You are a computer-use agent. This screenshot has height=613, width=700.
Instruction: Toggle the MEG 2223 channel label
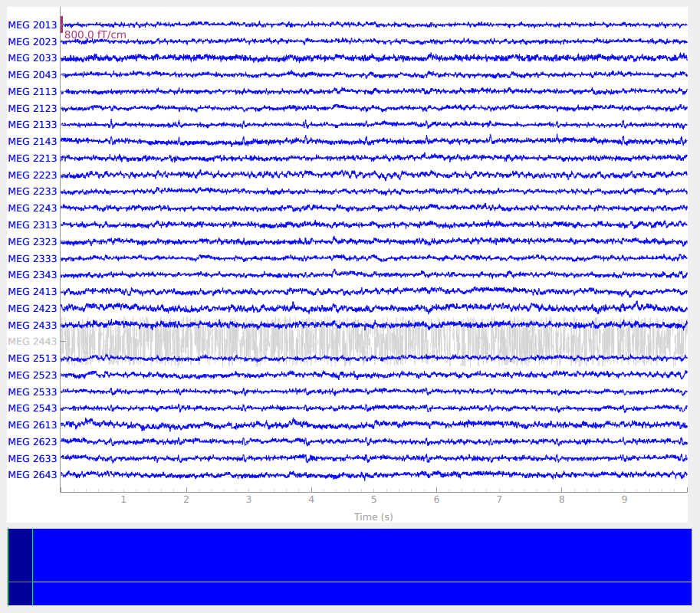(x=32, y=175)
